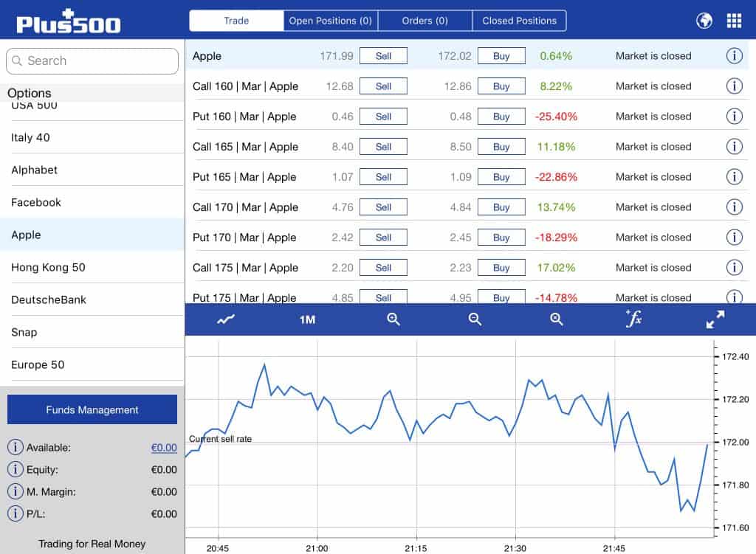Reset the chart zoom
This screenshot has height=554, width=756.
pyautogui.click(x=556, y=319)
